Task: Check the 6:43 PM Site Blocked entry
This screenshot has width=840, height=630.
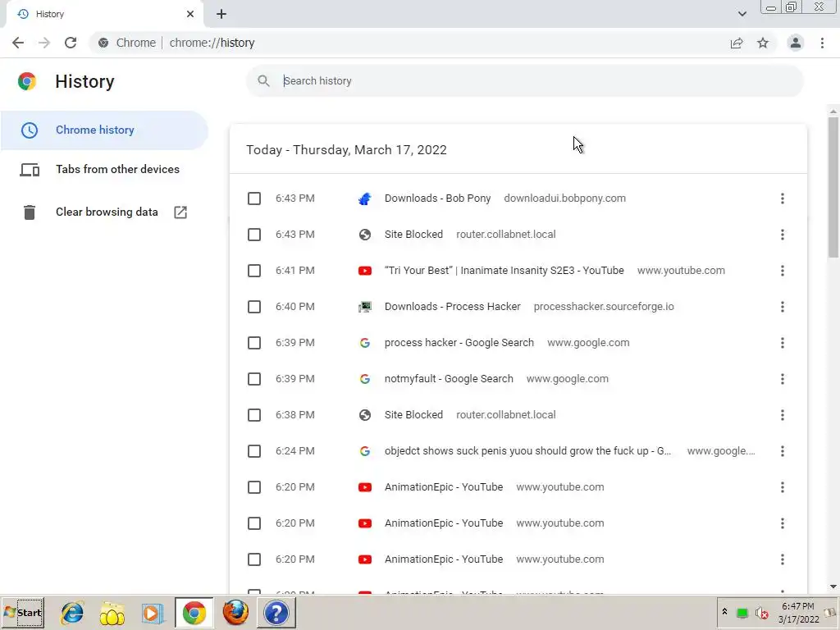Action: coord(254,235)
